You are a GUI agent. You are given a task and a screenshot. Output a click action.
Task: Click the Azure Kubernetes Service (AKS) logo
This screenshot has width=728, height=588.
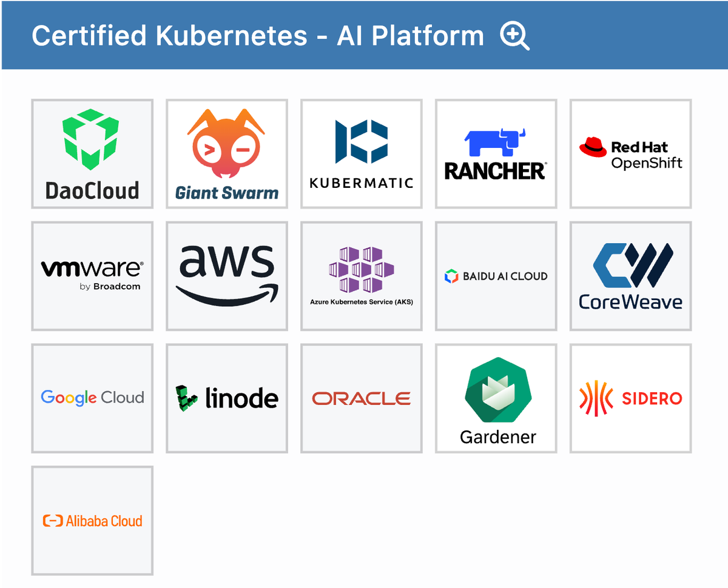(361, 276)
